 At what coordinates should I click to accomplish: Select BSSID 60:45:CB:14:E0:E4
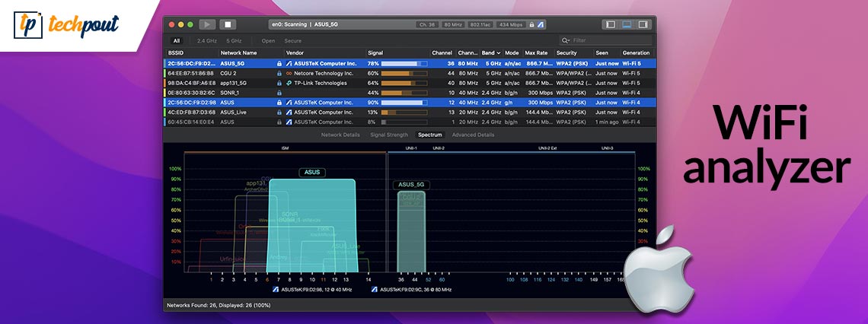pos(191,122)
